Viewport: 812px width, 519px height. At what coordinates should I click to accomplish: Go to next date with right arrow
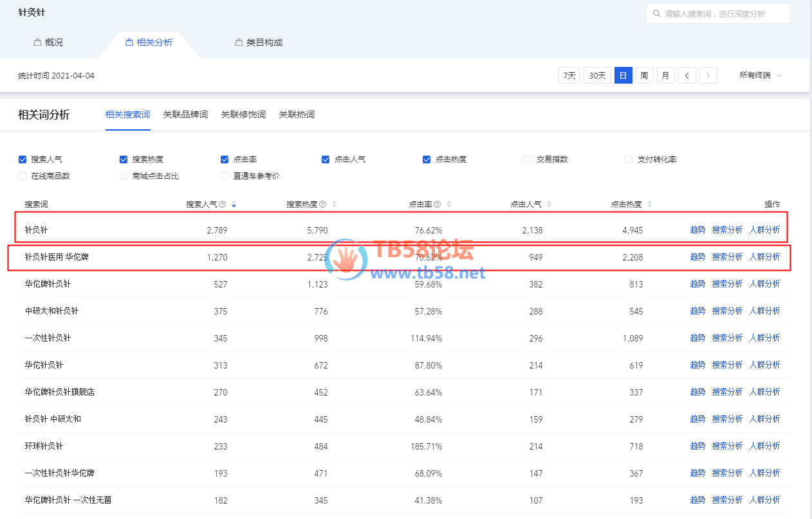(708, 75)
